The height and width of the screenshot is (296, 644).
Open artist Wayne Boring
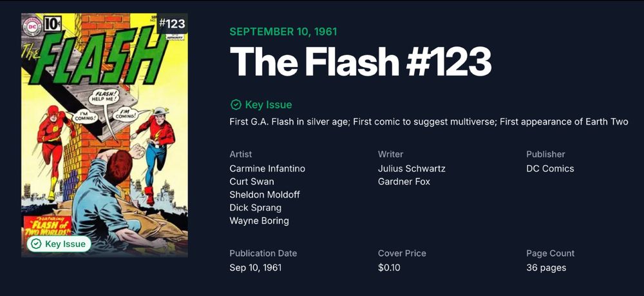pyautogui.click(x=259, y=221)
